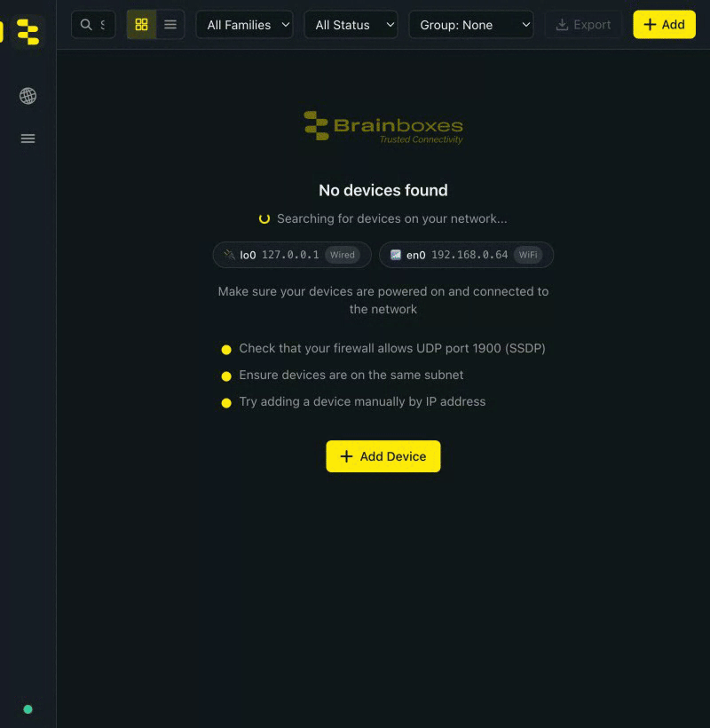Click the Brainboxes Trusted Connectivity logo
Screen dimensions: 710x728
point(383,126)
